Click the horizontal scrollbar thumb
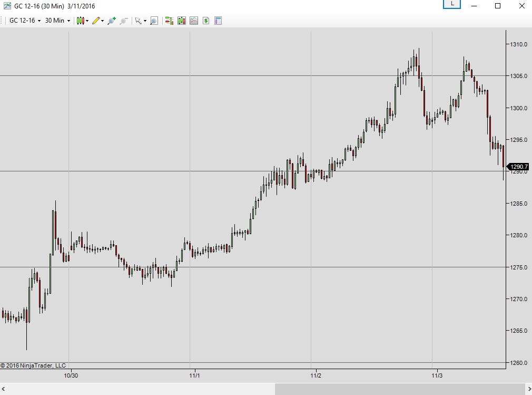The image size is (532, 395). tap(400, 389)
